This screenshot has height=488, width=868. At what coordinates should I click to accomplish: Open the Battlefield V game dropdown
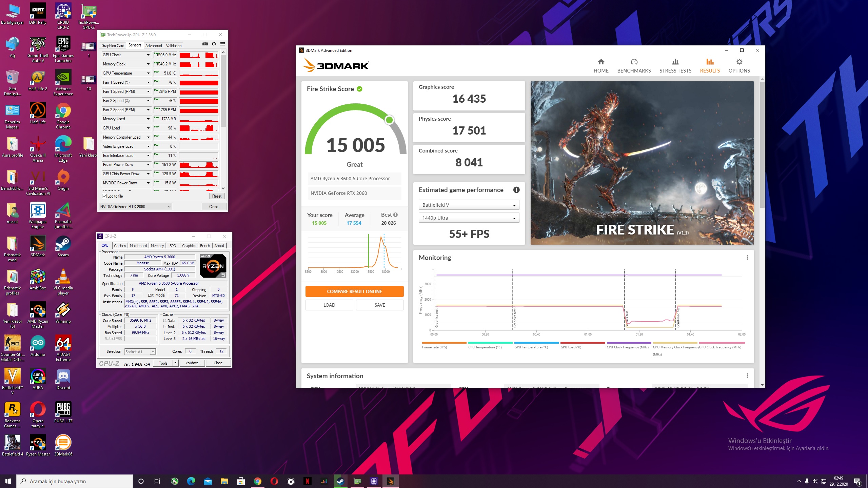pyautogui.click(x=469, y=205)
